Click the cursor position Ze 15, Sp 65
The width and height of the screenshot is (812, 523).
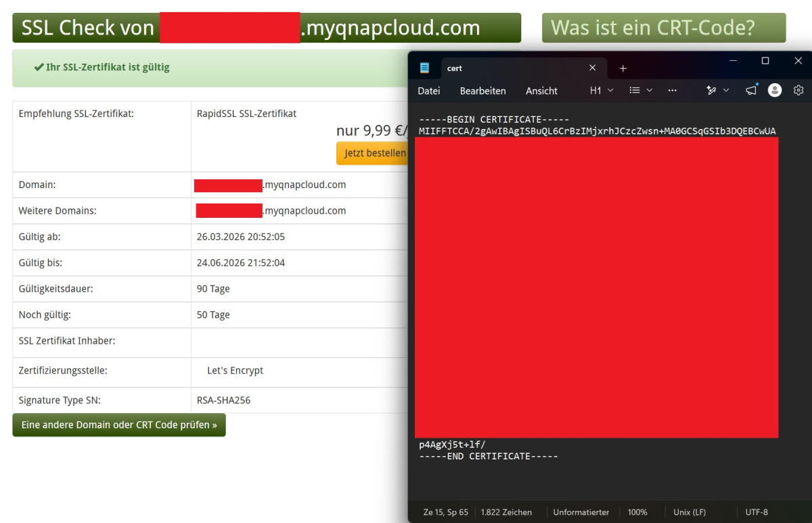446,512
